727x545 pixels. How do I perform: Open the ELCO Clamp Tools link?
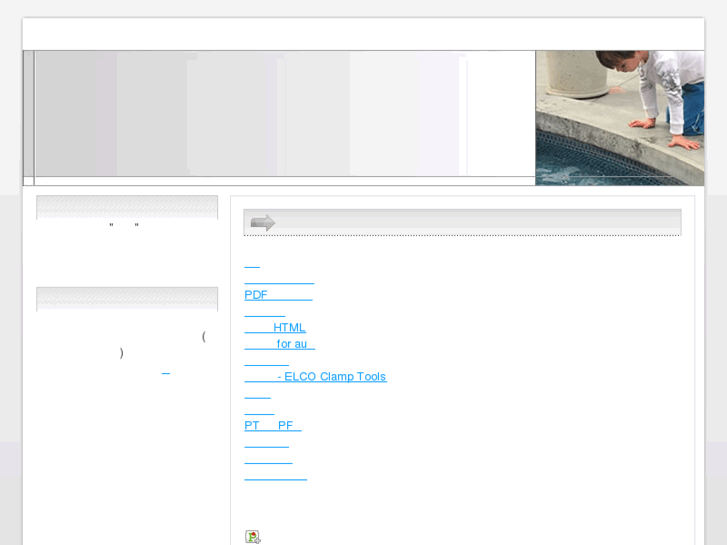click(315, 376)
